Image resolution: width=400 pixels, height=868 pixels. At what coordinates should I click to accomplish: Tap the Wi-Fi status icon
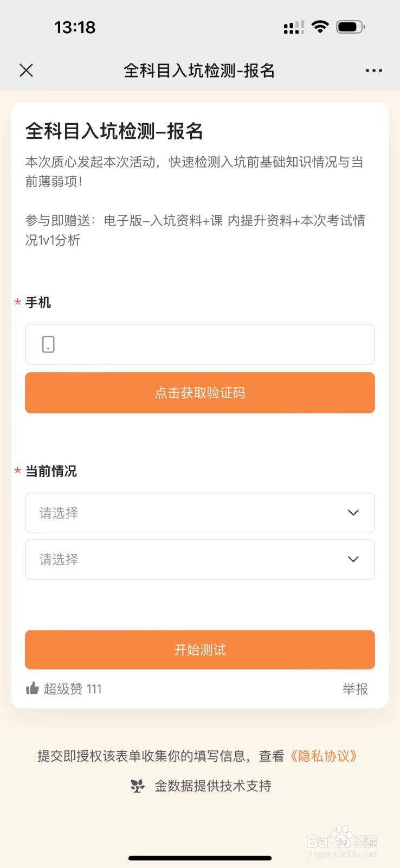(320, 27)
